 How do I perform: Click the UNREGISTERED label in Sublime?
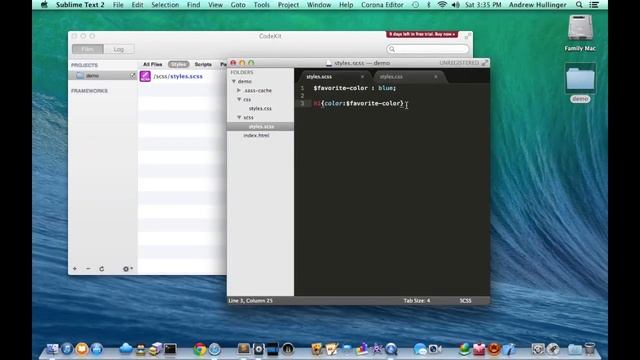click(459, 63)
